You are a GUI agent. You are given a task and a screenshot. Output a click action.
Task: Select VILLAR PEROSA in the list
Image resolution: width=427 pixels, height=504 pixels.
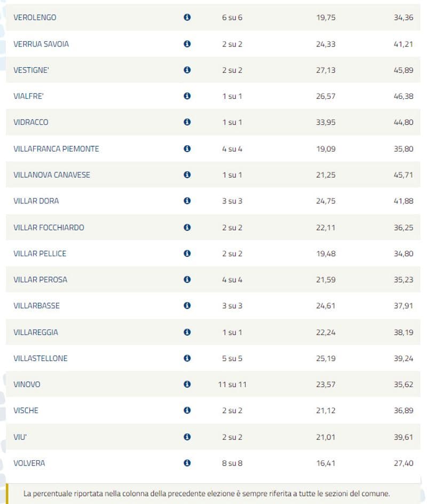tap(40, 280)
